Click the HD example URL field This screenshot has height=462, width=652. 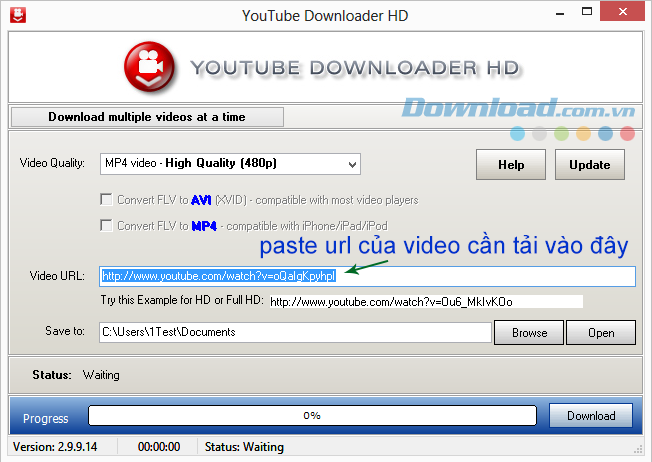pyautogui.click(x=426, y=301)
